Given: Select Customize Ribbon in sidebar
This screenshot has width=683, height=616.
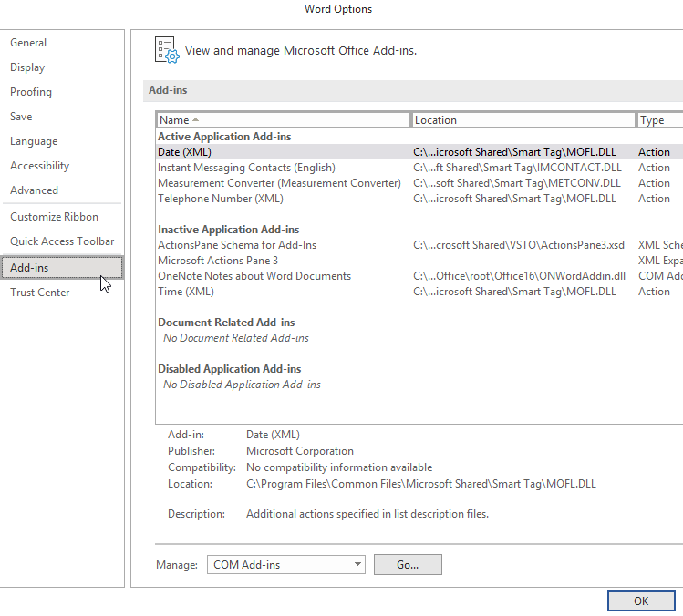Looking at the screenshot, I should (x=54, y=217).
